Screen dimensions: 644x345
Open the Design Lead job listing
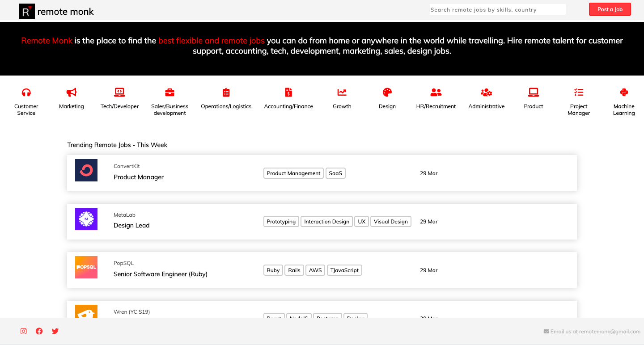coord(131,225)
